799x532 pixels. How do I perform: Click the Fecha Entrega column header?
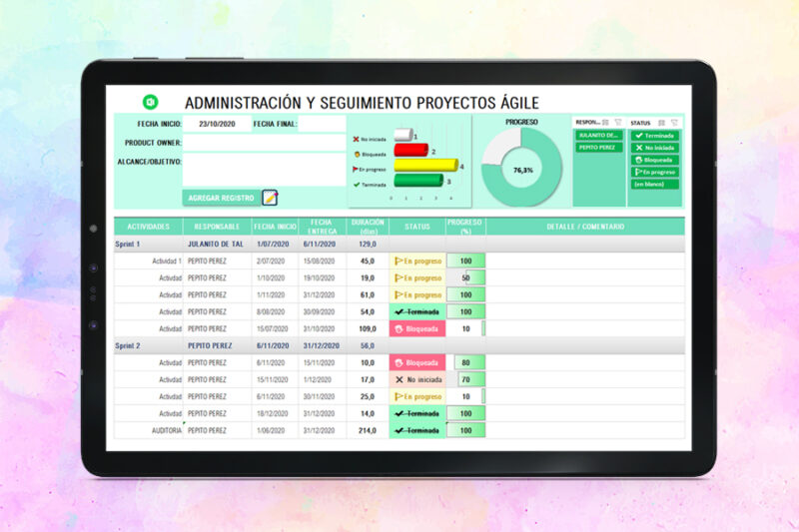[x=322, y=227]
